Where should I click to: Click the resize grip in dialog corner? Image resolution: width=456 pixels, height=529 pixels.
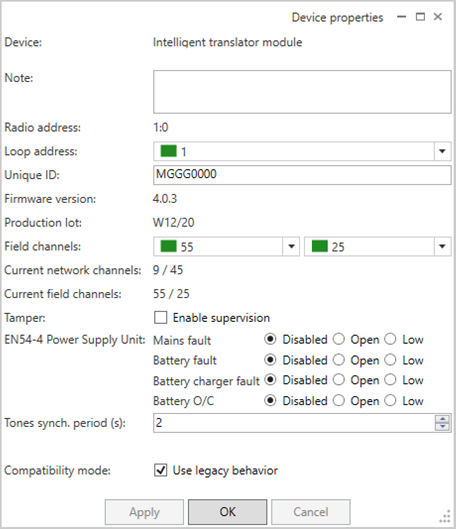click(446, 517)
